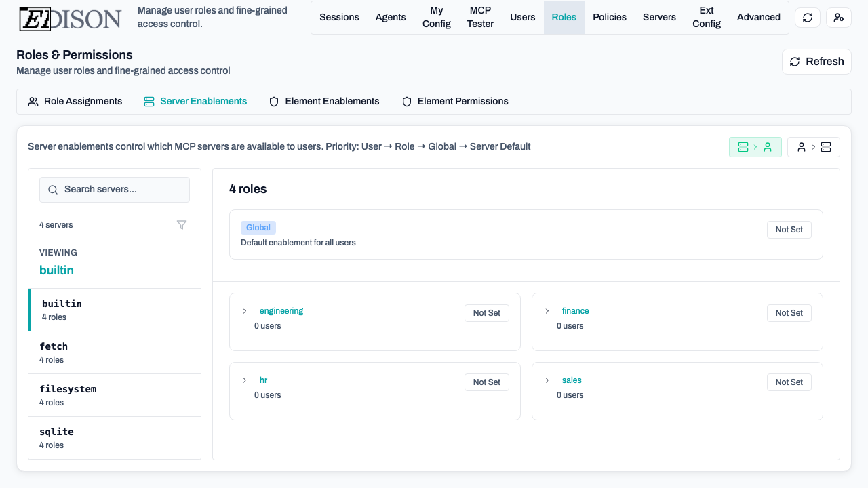
Task: Switch to Role Assignments tab
Action: point(75,102)
